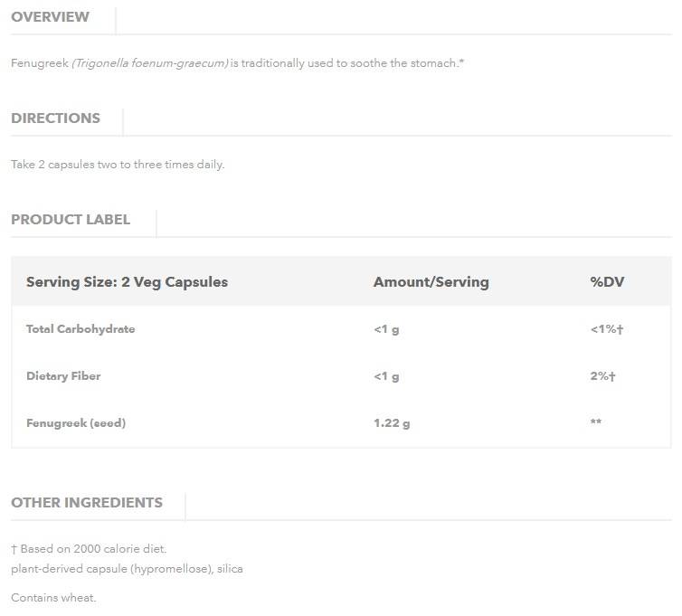Click the 'Based on 2000 calorie diet' footnote
This screenshot has width=682, height=616.
[x=89, y=549]
